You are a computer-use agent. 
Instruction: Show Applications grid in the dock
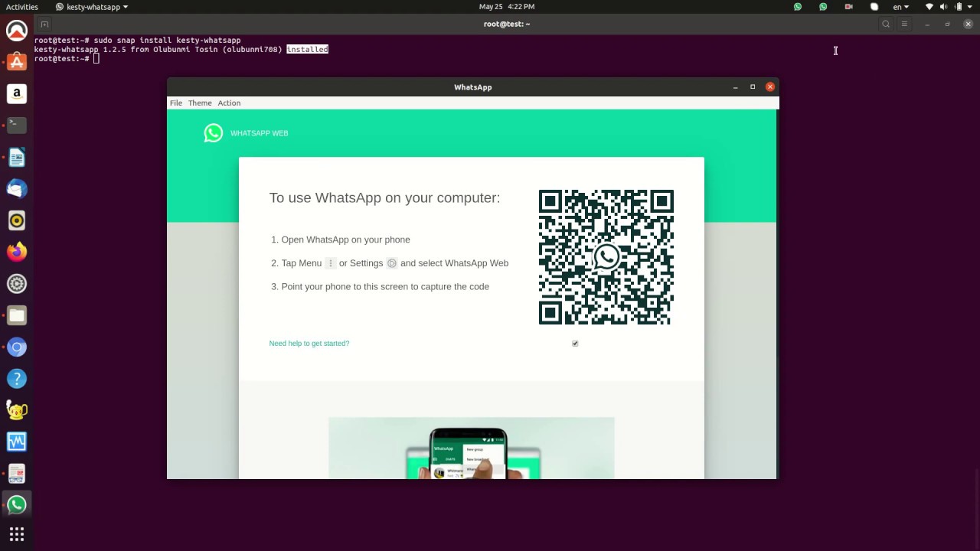coord(17,534)
